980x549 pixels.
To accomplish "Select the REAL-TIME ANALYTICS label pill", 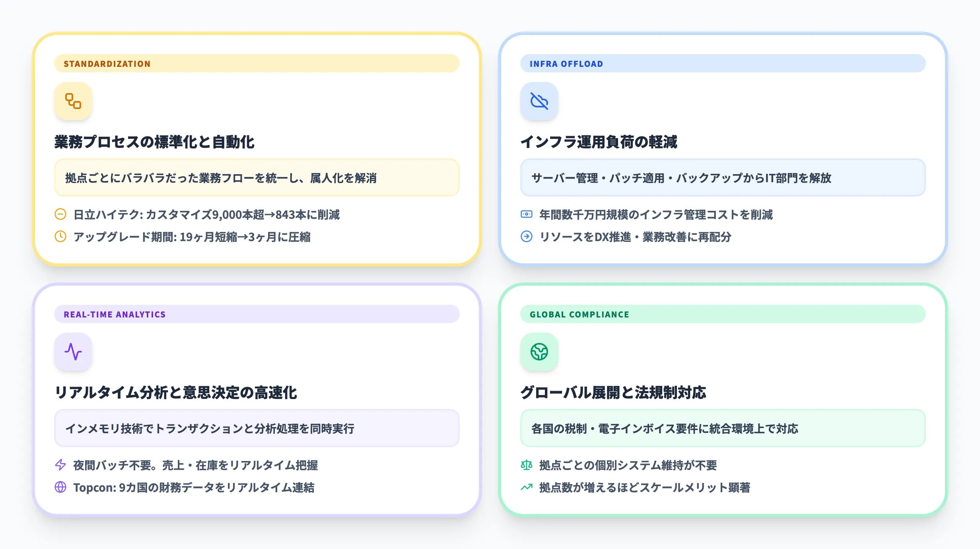I will [257, 314].
